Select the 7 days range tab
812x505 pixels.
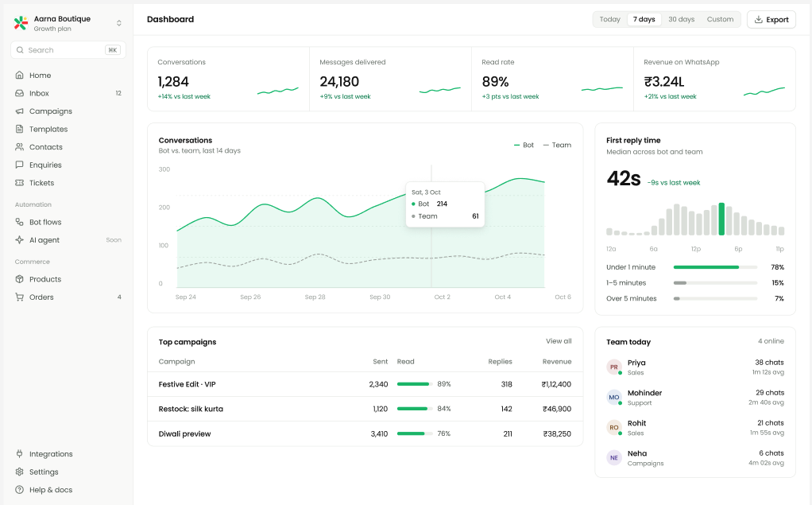pyautogui.click(x=644, y=19)
